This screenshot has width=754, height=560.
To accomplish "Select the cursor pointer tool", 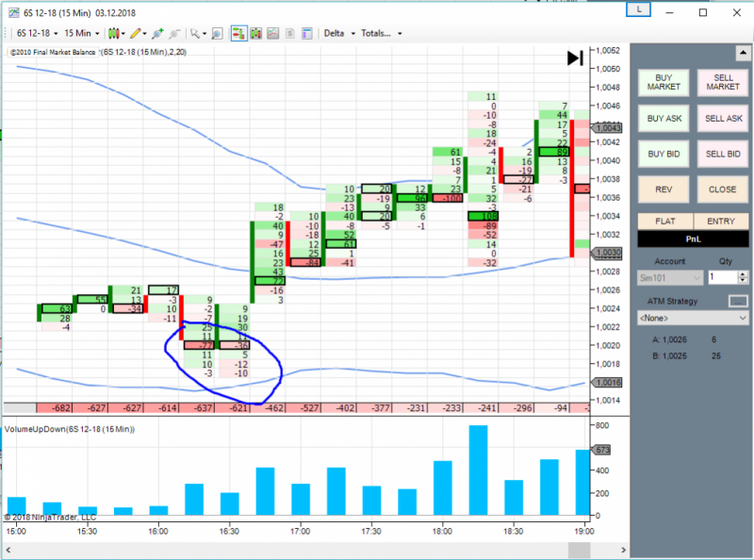I will 194,33.
